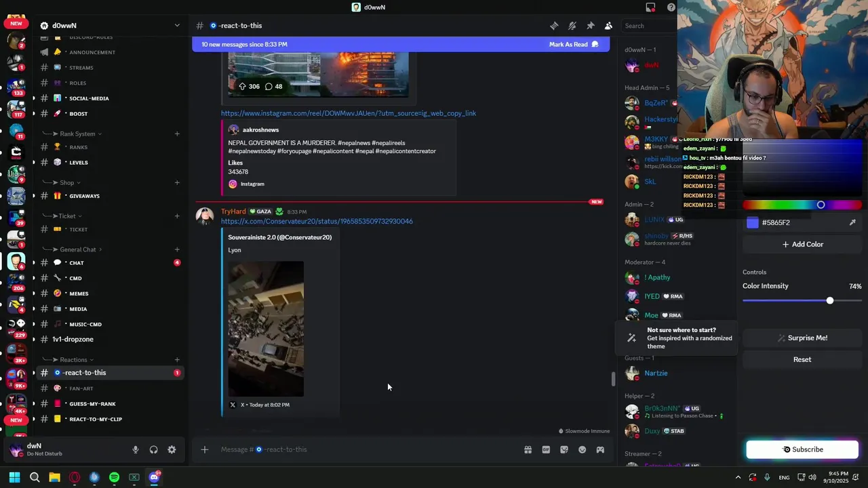Open the d0wwN server dropdown
The height and width of the screenshot is (488, 868).
(x=177, y=26)
